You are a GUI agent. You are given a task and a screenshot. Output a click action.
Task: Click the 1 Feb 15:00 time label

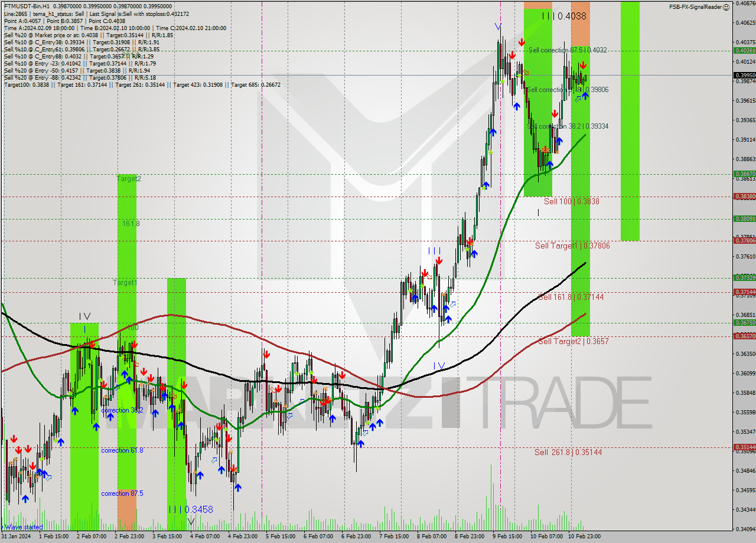coord(53,537)
